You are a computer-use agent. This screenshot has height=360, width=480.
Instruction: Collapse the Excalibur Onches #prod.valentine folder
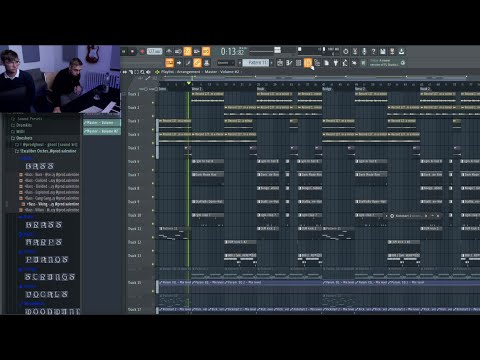coord(46,151)
